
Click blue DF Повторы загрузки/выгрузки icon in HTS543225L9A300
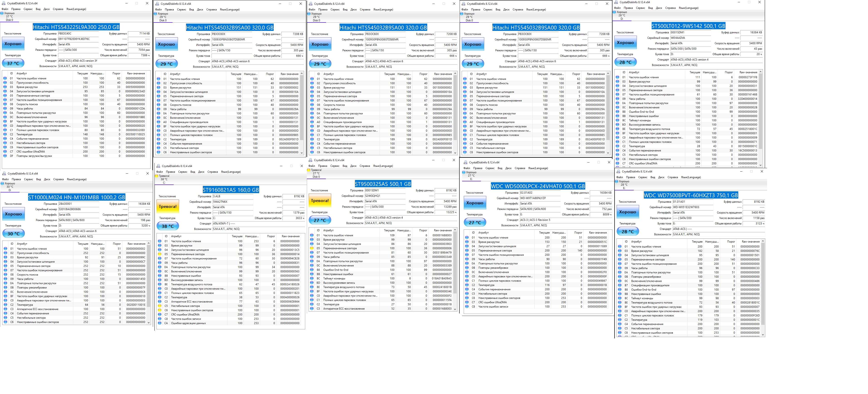[5, 156]
